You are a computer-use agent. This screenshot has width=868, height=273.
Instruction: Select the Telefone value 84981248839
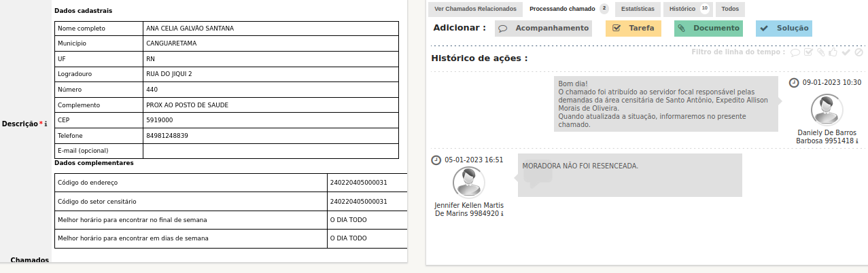tap(271, 136)
